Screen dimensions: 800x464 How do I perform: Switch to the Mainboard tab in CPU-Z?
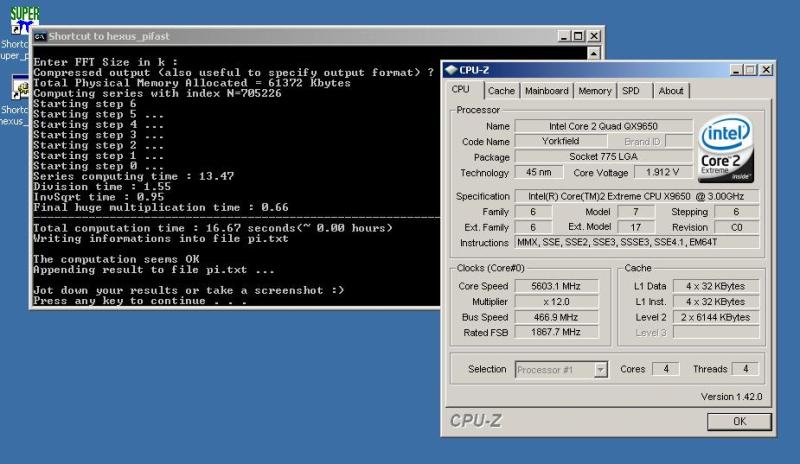(546, 91)
